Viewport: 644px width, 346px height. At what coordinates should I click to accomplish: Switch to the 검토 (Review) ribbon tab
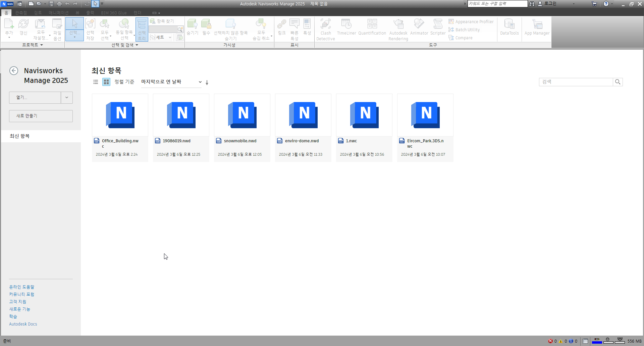point(38,13)
